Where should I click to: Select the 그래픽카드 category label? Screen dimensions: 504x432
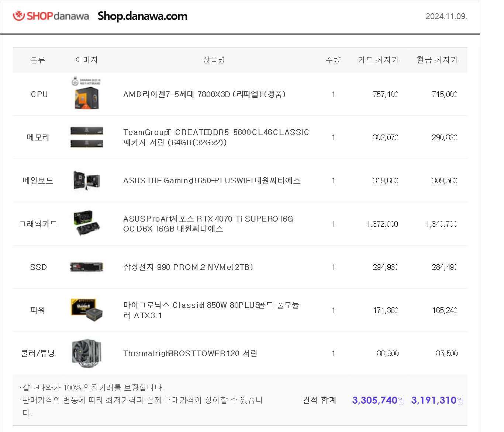click(x=38, y=224)
